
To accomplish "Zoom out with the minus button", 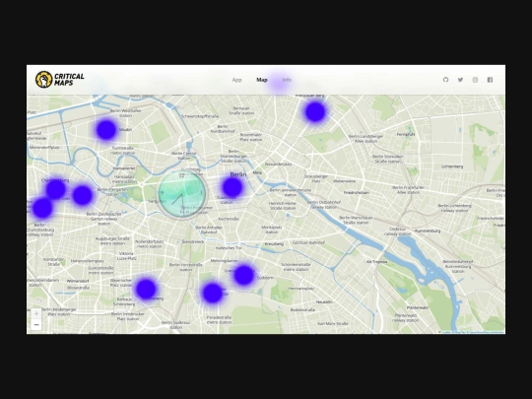I will pos(36,325).
